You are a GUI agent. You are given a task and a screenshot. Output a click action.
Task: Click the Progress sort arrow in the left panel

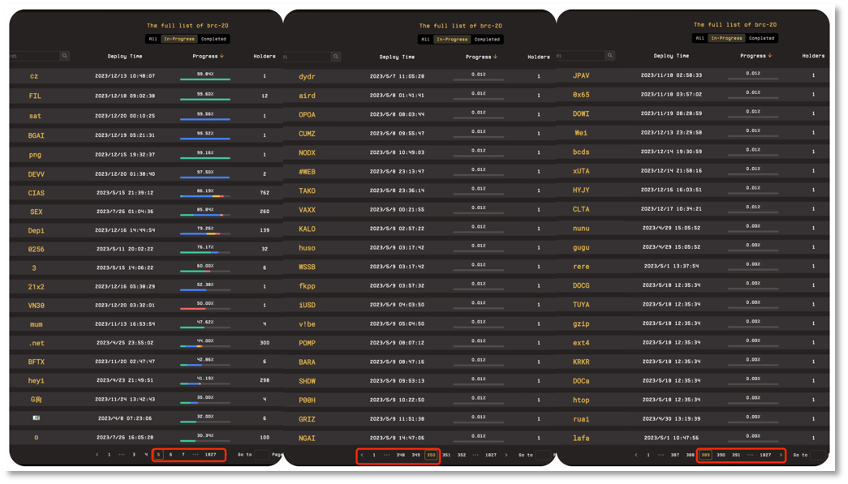[221, 57]
